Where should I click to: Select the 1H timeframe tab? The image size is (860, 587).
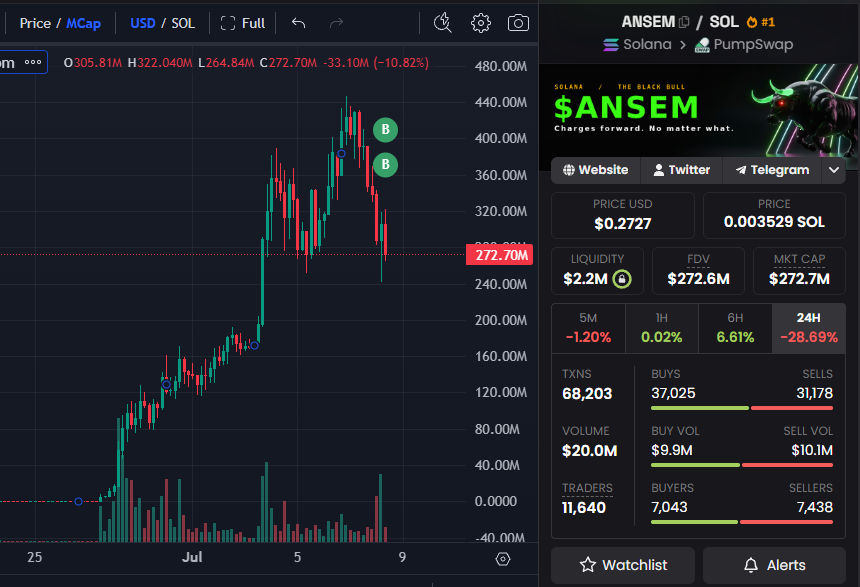tap(661, 328)
